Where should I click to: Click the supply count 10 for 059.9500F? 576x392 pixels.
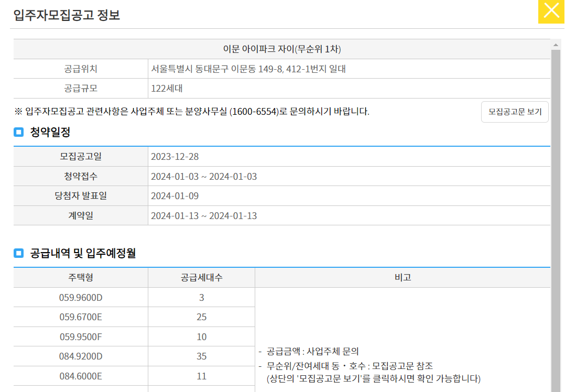(201, 337)
